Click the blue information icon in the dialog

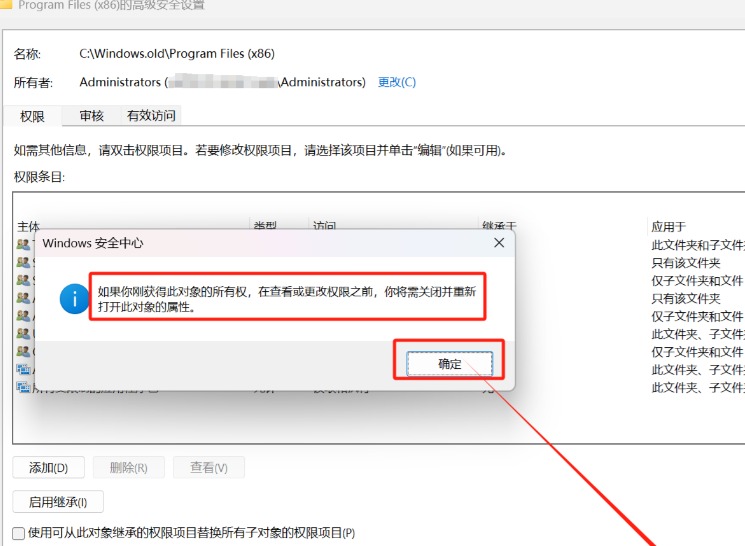coord(75,299)
